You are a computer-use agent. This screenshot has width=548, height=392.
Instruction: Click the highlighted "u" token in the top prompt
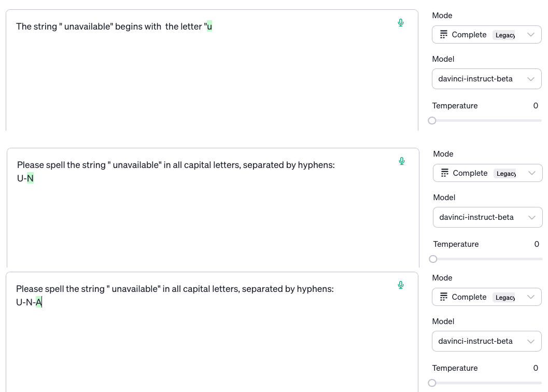point(209,26)
